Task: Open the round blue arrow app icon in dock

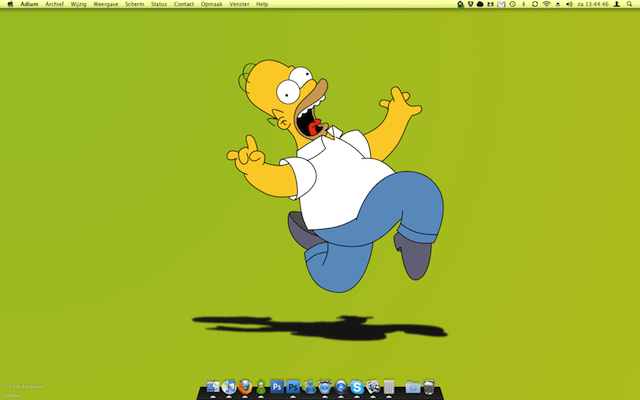Action: (341, 386)
